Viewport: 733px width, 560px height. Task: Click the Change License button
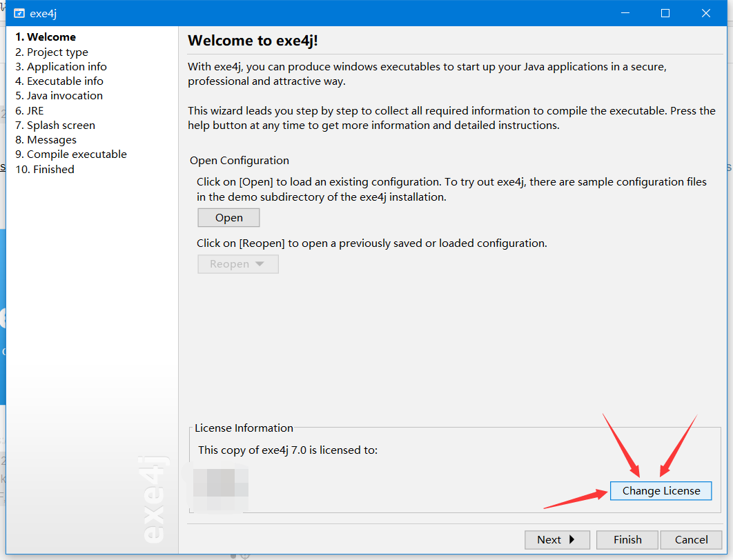[661, 491]
